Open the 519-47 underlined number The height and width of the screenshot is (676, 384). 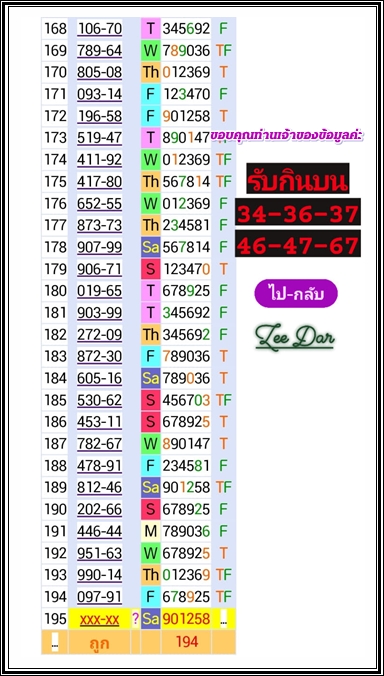coord(100,138)
